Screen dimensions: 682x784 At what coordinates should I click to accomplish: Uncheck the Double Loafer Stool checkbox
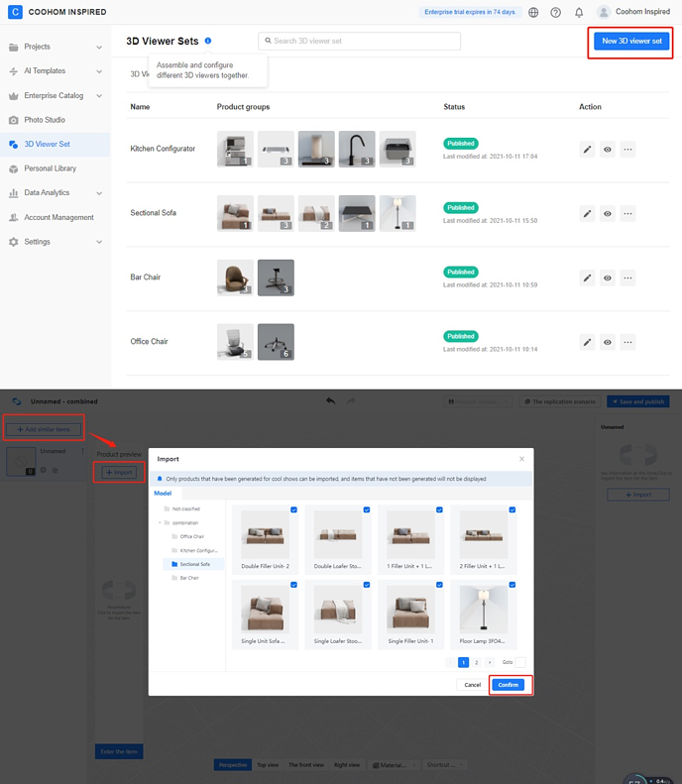pos(367,509)
